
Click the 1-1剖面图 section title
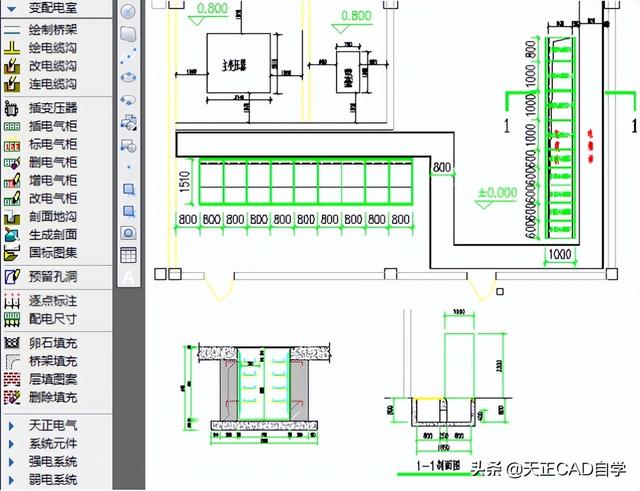438,465
